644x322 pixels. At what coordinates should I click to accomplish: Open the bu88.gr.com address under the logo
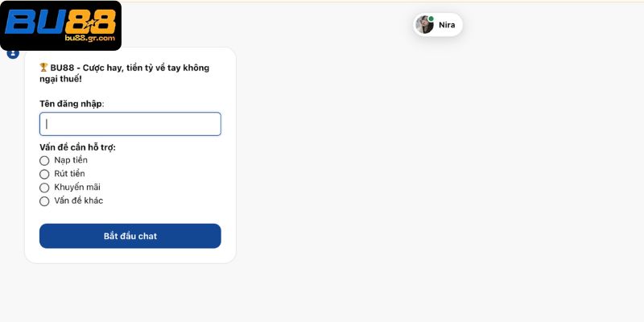[89, 38]
